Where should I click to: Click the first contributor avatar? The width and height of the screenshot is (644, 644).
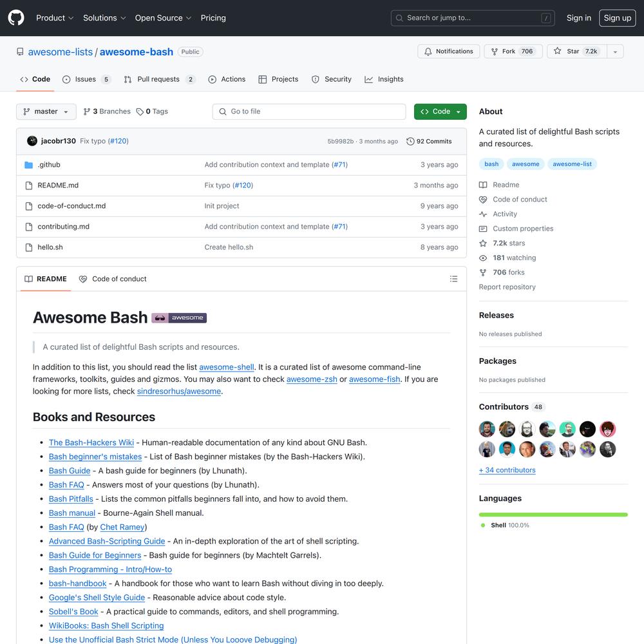pos(487,429)
